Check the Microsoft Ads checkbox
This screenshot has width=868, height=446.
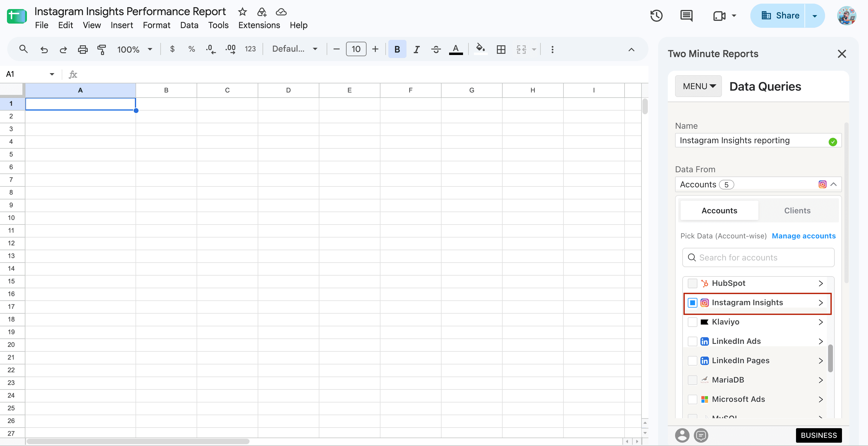(692, 399)
